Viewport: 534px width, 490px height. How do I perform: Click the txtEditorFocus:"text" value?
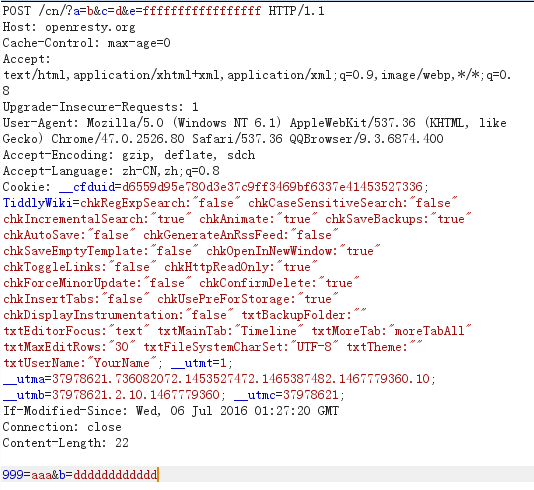(76, 331)
